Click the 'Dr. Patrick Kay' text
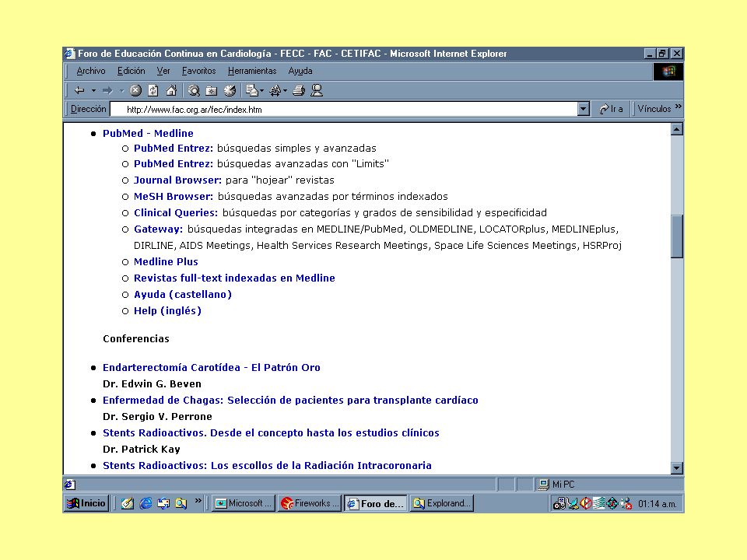The image size is (747, 560). click(x=142, y=449)
